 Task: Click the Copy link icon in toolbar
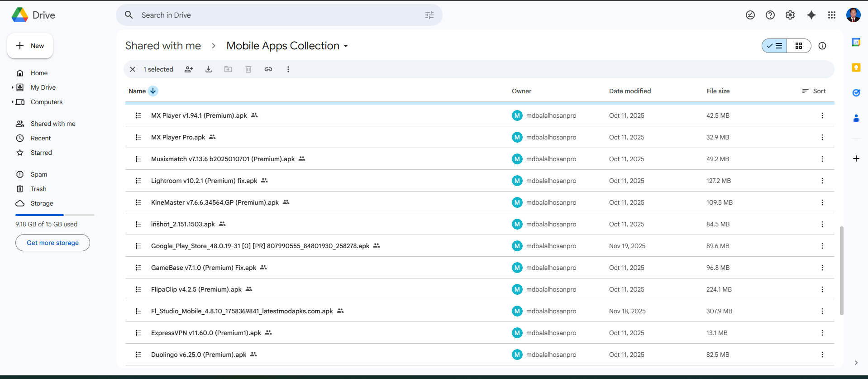click(268, 69)
